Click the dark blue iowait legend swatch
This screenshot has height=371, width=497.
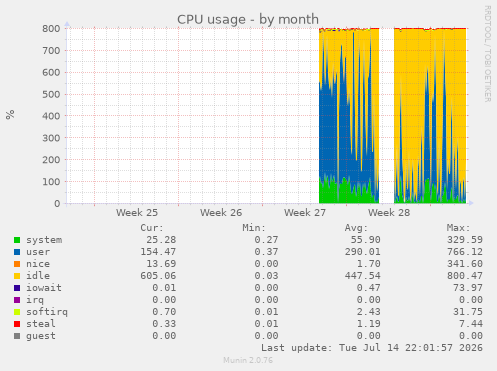17,288
